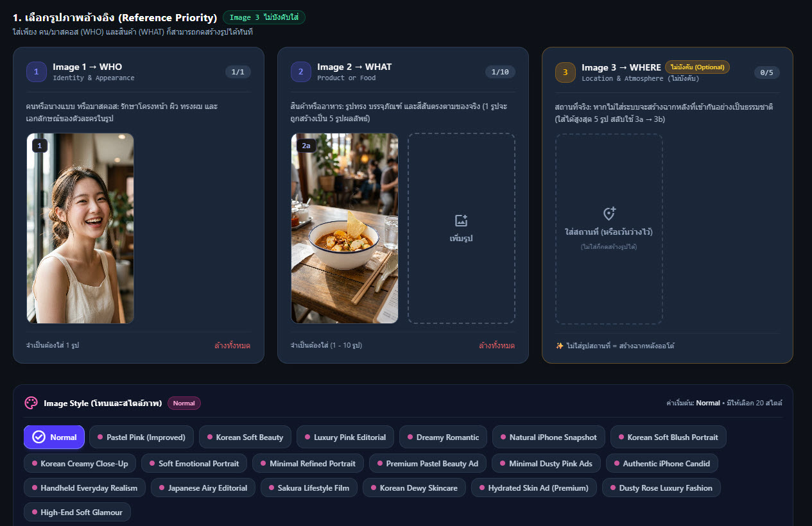Open the noodle bowl photo labeled 2a
The image size is (812, 526).
tap(345, 228)
